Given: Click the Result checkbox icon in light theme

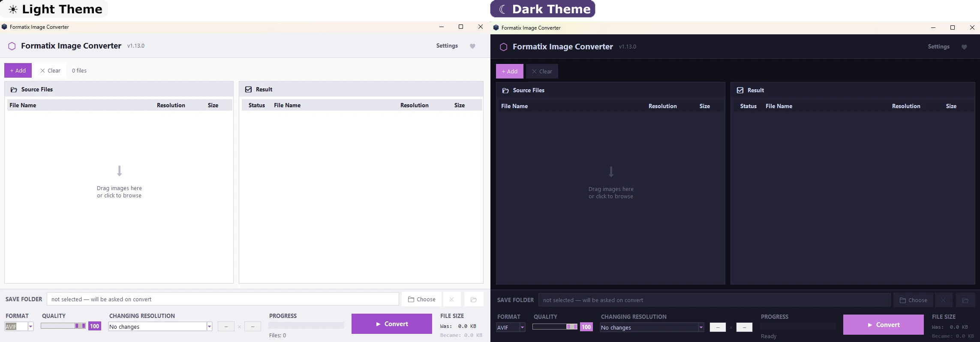Looking at the screenshot, I should 248,89.
